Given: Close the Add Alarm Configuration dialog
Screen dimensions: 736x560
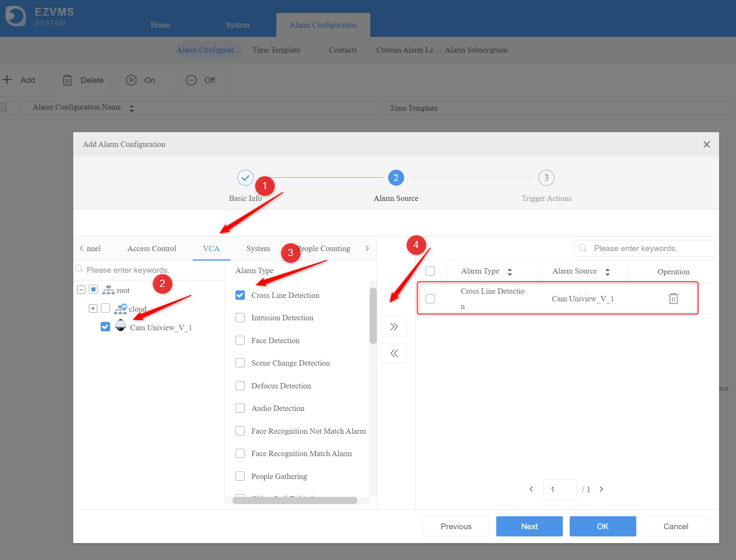Looking at the screenshot, I should 707,145.
